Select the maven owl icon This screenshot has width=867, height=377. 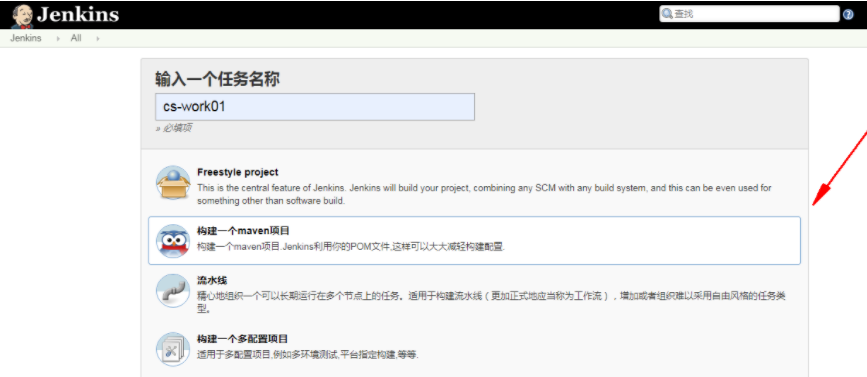click(x=173, y=241)
